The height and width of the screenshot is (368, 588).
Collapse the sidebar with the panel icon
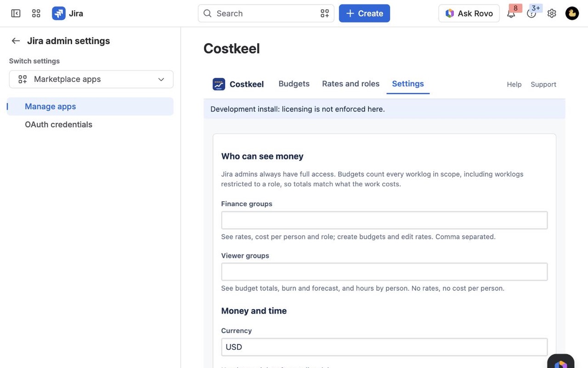pyautogui.click(x=16, y=13)
